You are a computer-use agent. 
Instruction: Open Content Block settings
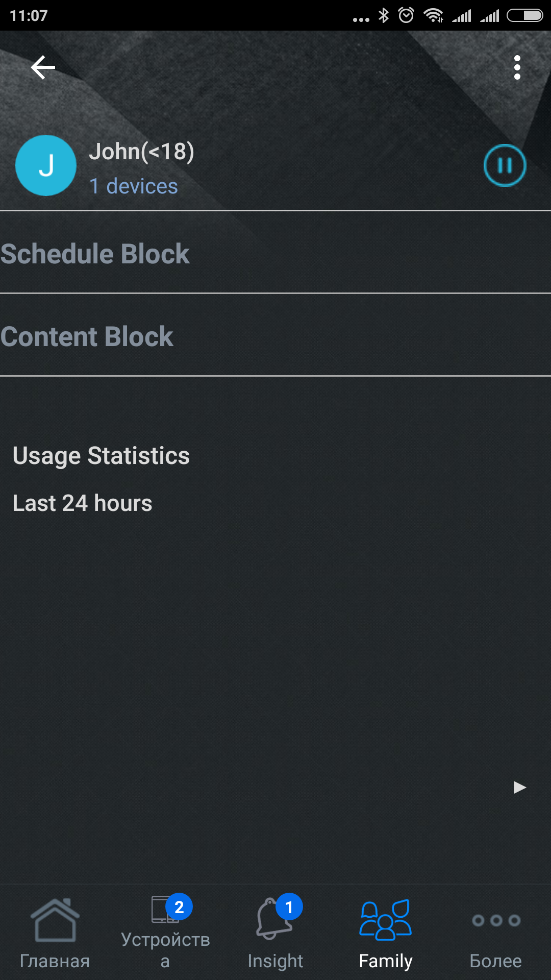(87, 337)
